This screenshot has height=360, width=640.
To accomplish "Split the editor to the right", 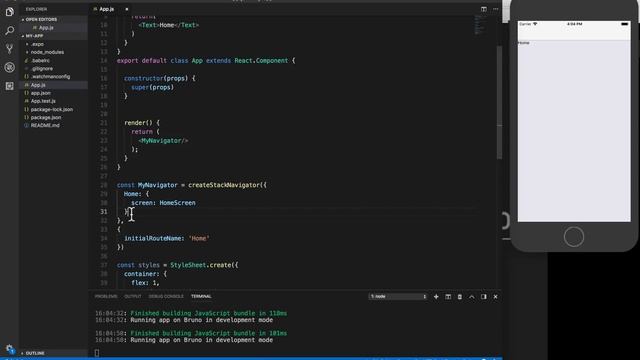I will [x=484, y=9].
